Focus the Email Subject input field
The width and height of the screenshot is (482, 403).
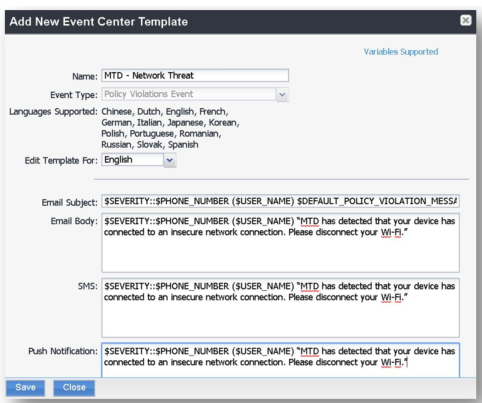pyautogui.click(x=280, y=201)
